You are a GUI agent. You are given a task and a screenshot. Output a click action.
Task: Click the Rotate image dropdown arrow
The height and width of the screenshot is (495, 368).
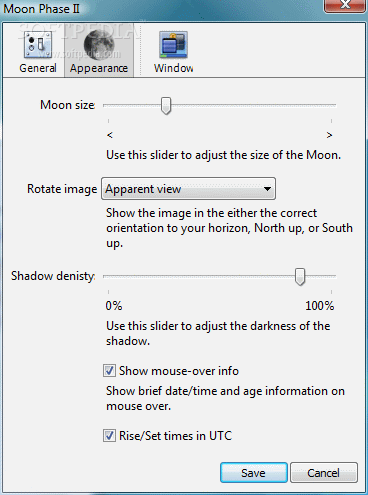point(267,189)
